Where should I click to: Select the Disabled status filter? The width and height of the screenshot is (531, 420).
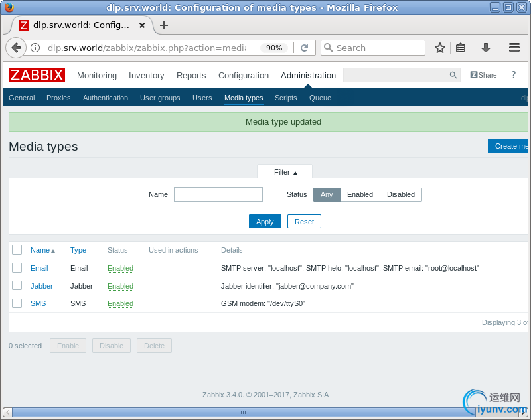pos(401,194)
